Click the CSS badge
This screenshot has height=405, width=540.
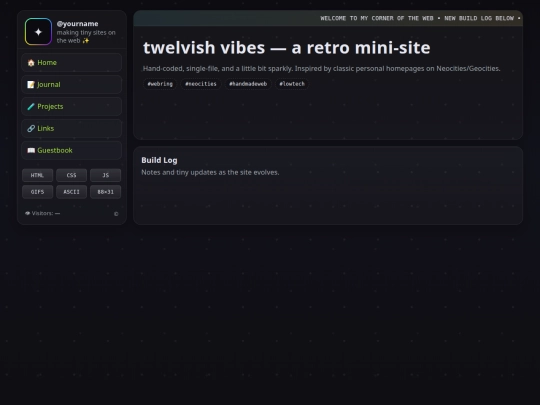tap(71, 175)
